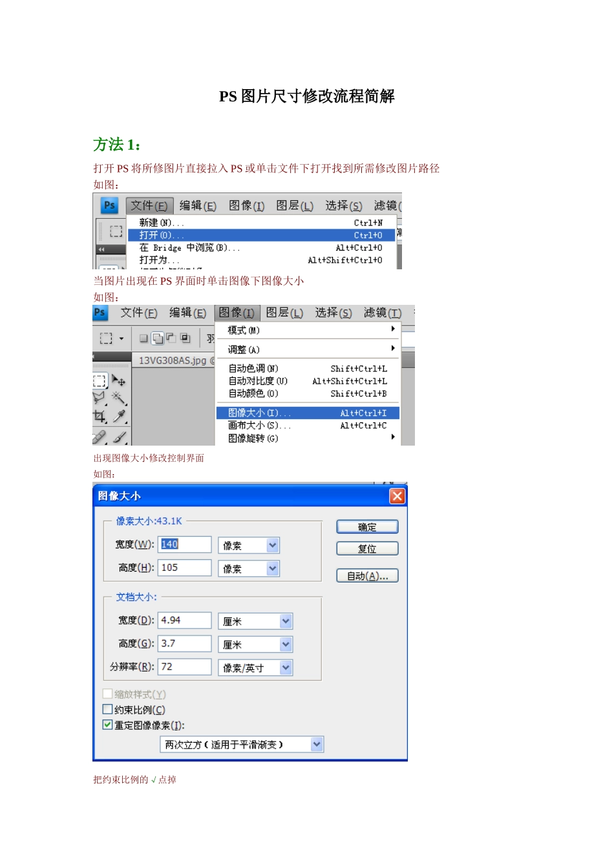Image resolution: width=614 pixels, height=868 pixels.
Task: Open 选择(S) menu in the 图像 menu screenshot
Action: tap(333, 313)
